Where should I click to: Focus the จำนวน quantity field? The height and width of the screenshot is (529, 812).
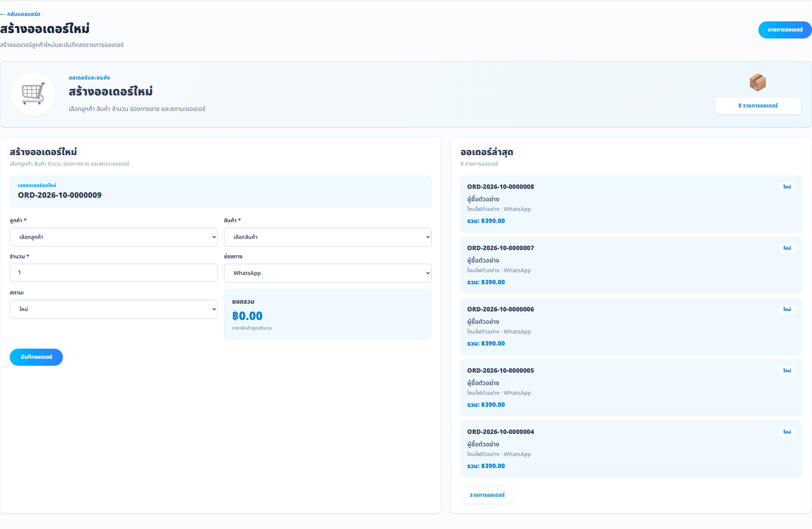coord(114,273)
